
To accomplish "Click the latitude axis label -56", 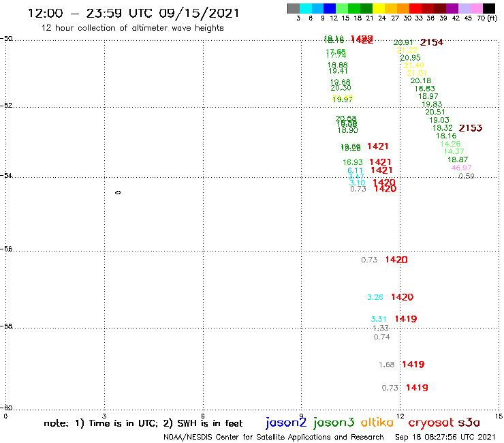I will pos(6,249).
